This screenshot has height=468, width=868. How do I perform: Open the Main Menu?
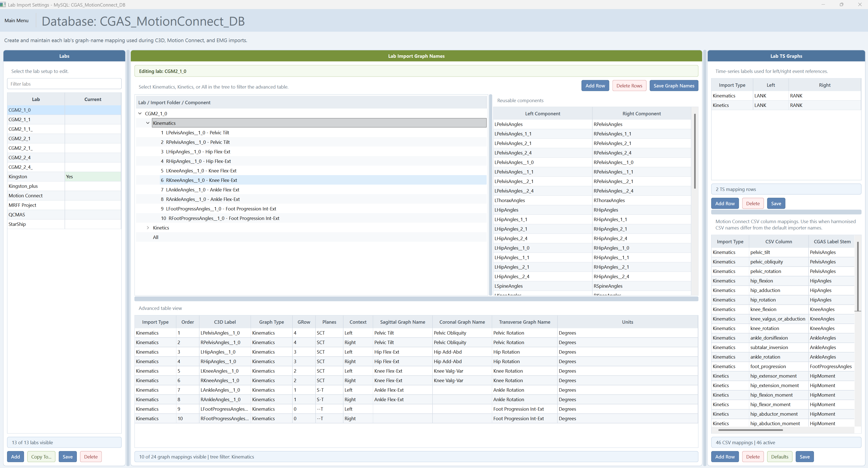tap(17, 21)
